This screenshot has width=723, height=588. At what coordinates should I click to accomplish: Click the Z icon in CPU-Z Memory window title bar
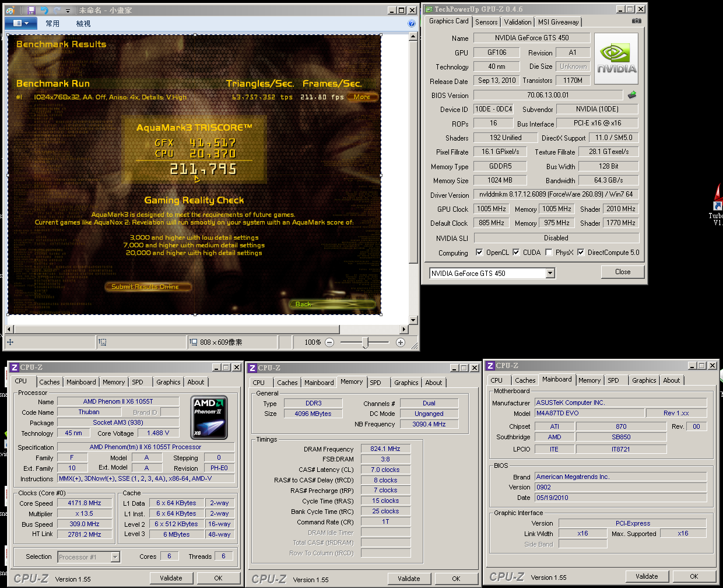click(252, 368)
